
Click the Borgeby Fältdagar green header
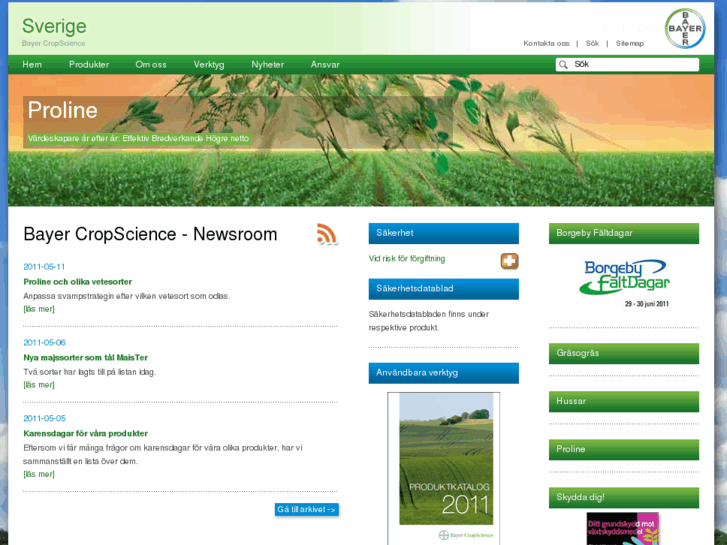(624, 233)
